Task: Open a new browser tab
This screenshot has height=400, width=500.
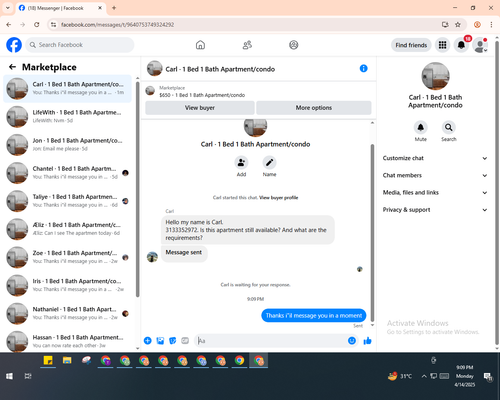Action: [114, 8]
